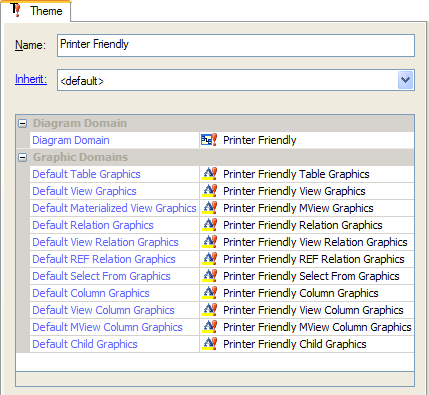Click Printer Friendly MView Column Graphics value
Image resolution: width=429 pixels, height=395 pixels.
[317, 327]
